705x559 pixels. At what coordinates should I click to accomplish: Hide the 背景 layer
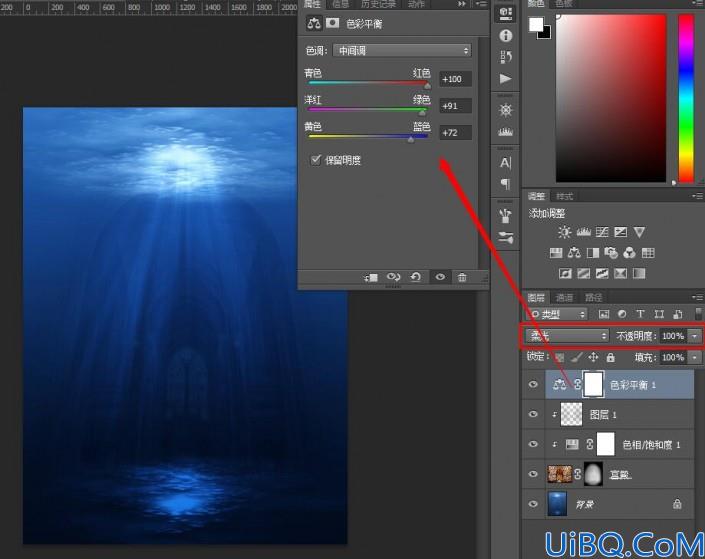(533, 504)
